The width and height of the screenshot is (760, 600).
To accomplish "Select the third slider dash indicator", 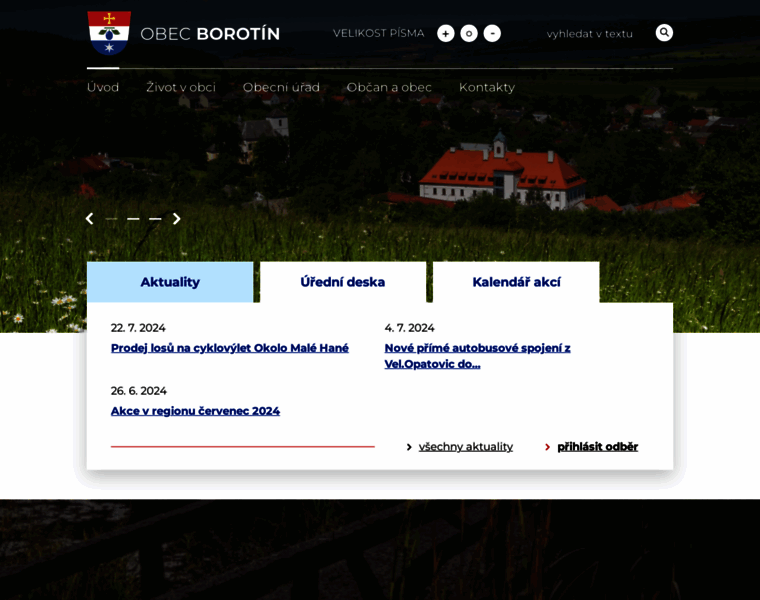I will click(155, 219).
